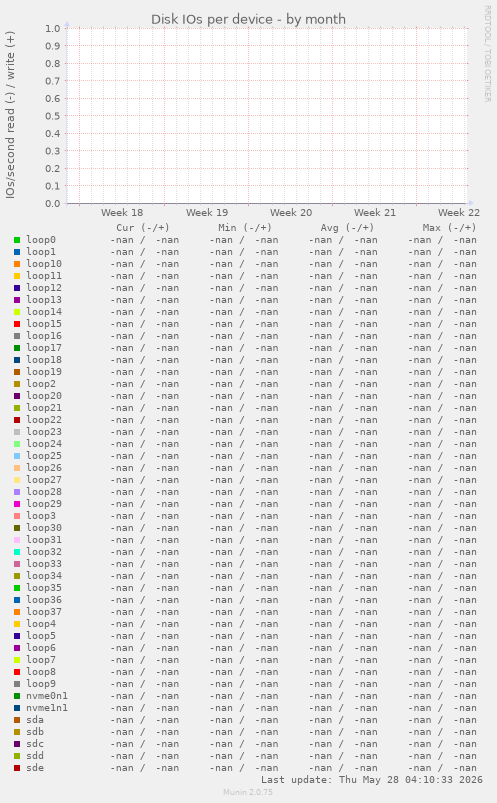497x803 pixels.
Task: Select the sdb legend label
Action: click(x=35, y=732)
